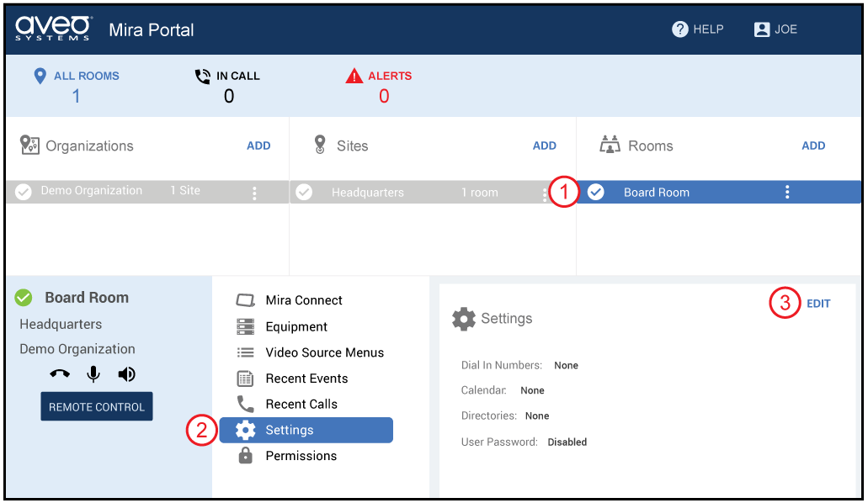
Task: Open Headquarters site three-dot options menu
Action: (545, 194)
